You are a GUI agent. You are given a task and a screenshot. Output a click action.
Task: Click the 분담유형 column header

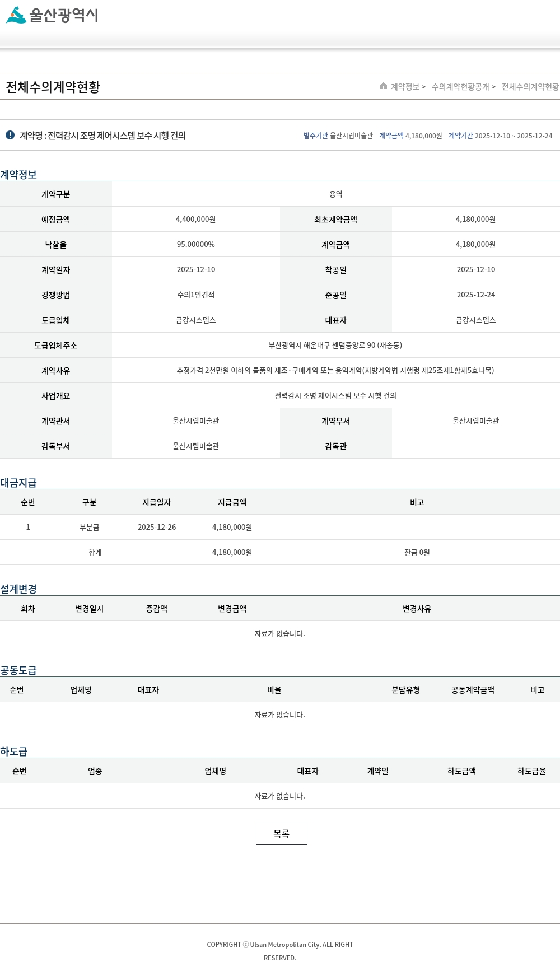(405, 690)
